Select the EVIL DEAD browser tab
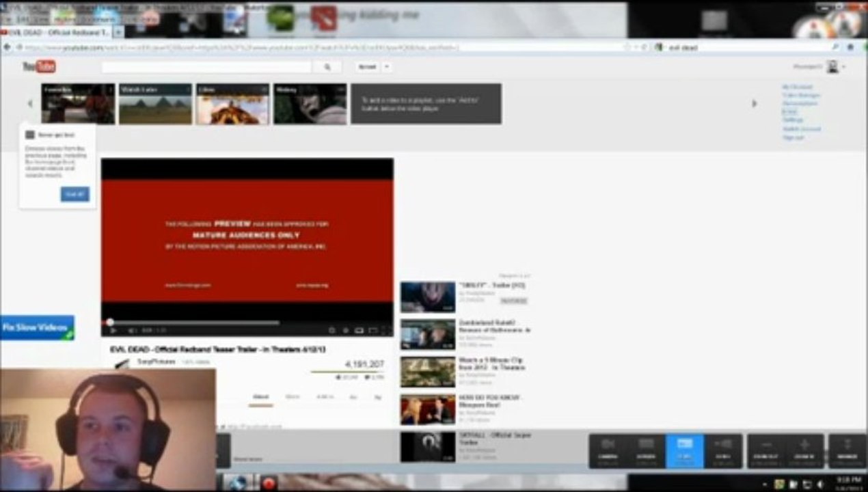The width and height of the screenshot is (868, 492). tap(55, 32)
